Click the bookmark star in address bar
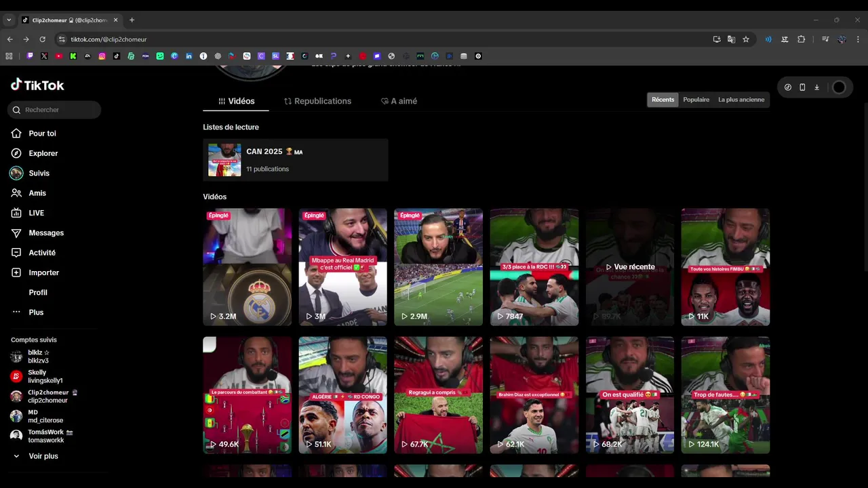The image size is (868, 488). [746, 39]
